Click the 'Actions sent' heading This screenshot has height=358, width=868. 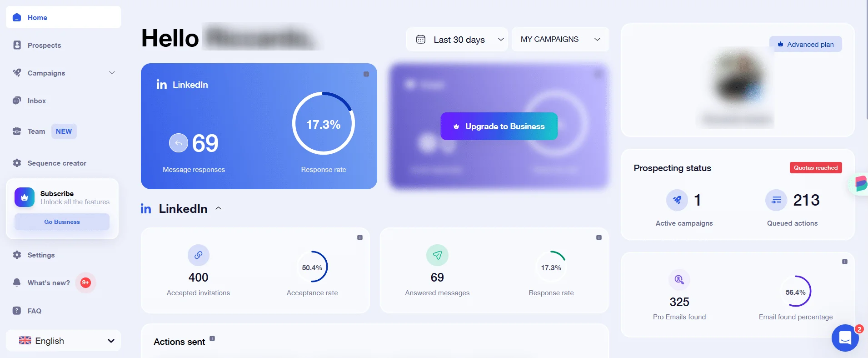[x=180, y=342]
